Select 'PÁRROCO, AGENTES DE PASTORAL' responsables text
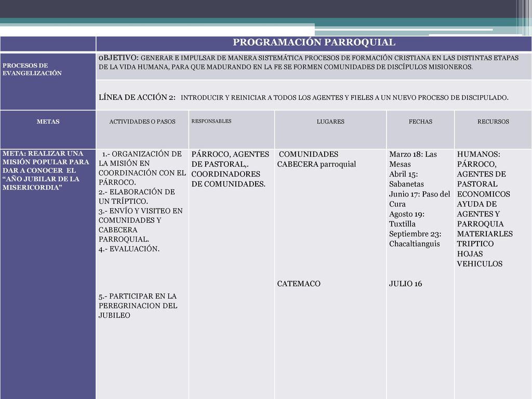The width and height of the screenshot is (532, 399). click(230, 159)
